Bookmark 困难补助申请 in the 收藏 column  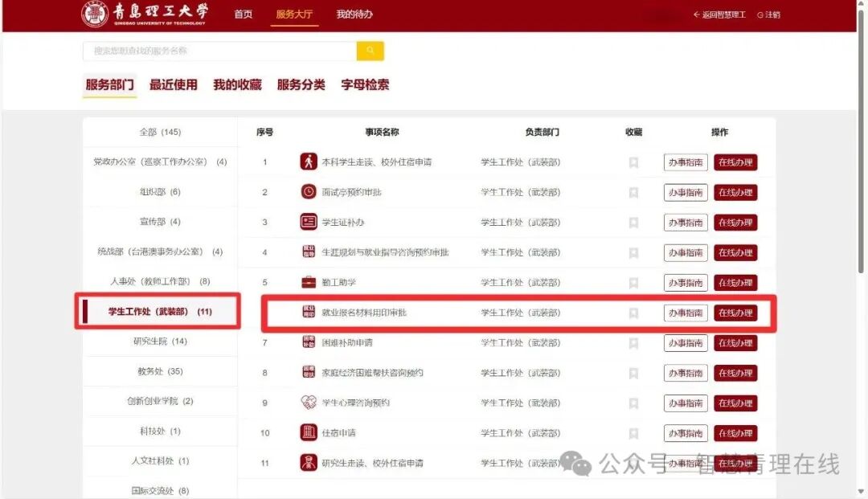tap(634, 343)
